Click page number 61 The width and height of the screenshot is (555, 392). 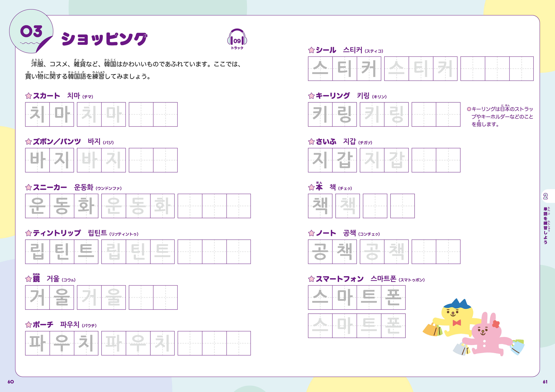point(545,382)
